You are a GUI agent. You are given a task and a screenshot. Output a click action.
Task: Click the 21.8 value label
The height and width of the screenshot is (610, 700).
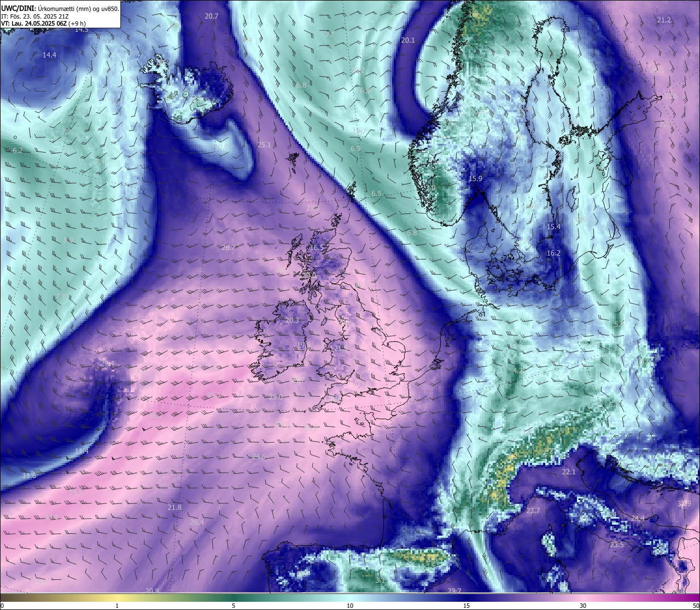[x=174, y=508]
